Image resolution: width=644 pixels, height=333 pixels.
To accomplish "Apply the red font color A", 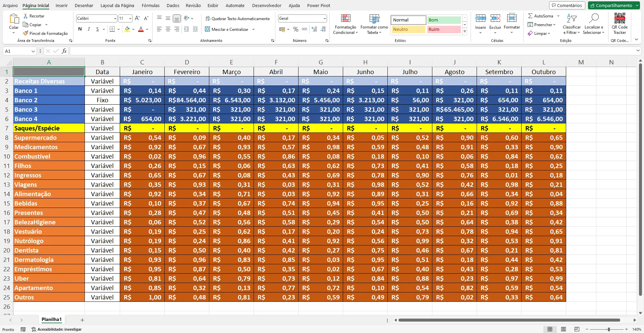I will point(141,29).
